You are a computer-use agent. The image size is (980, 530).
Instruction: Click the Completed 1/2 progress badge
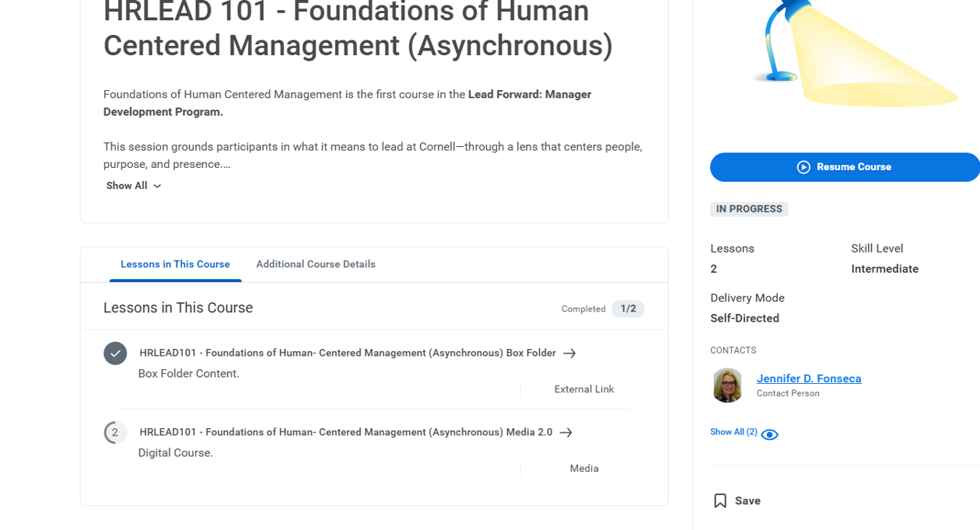click(628, 309)
